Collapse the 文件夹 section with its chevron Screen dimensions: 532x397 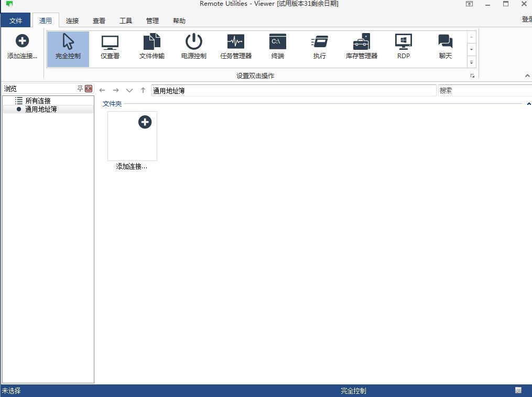[528, 104]
